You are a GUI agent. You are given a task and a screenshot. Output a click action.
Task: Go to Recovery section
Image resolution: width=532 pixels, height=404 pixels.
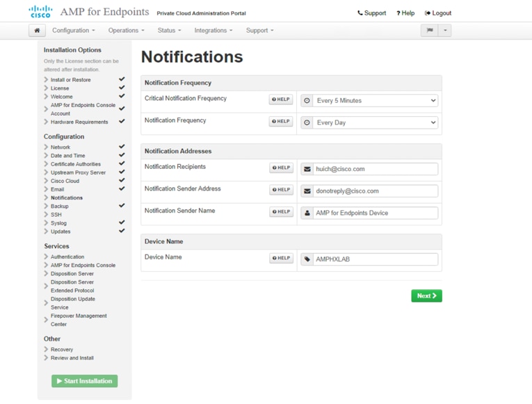click(62, 350)
